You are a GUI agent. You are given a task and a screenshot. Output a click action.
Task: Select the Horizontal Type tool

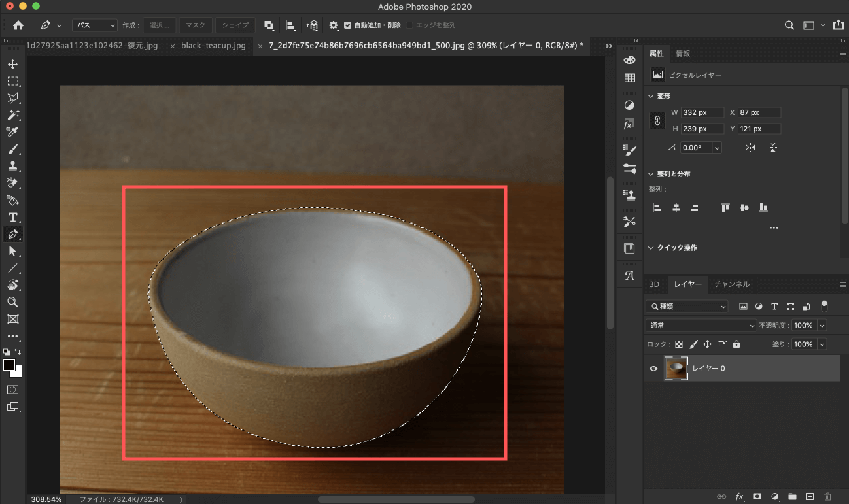[x=12, y=217]
